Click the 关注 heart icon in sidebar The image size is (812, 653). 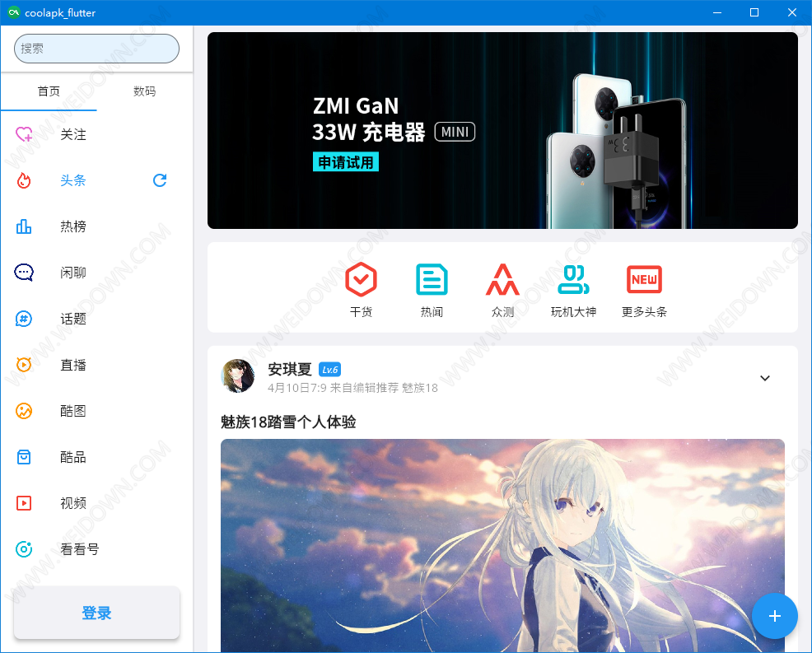coord(25,134)
